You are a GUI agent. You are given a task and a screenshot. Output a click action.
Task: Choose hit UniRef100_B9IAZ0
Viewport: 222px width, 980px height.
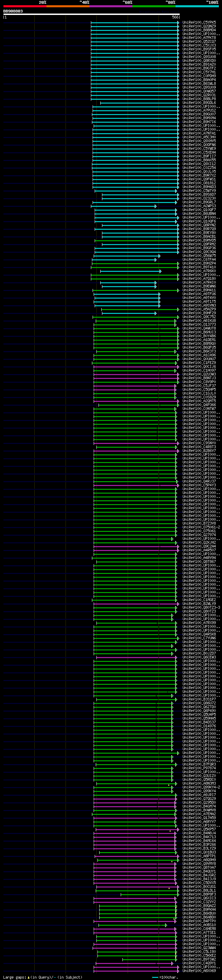tap(199, 65)
